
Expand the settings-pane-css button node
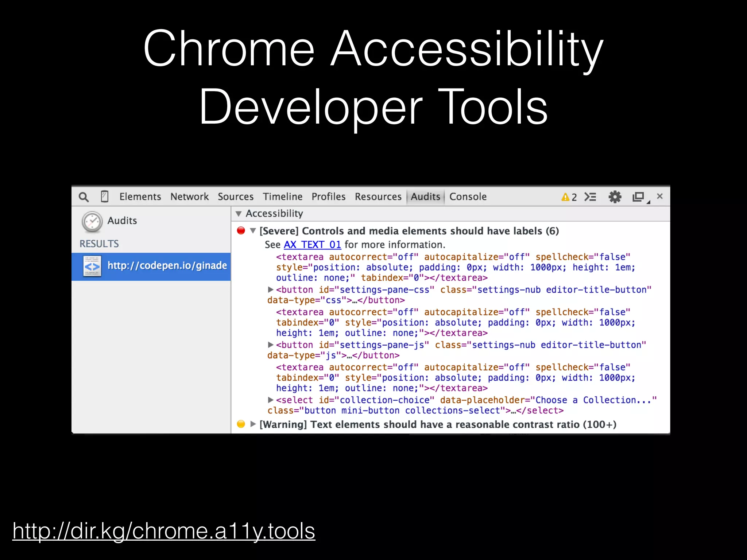coord(270,289)
